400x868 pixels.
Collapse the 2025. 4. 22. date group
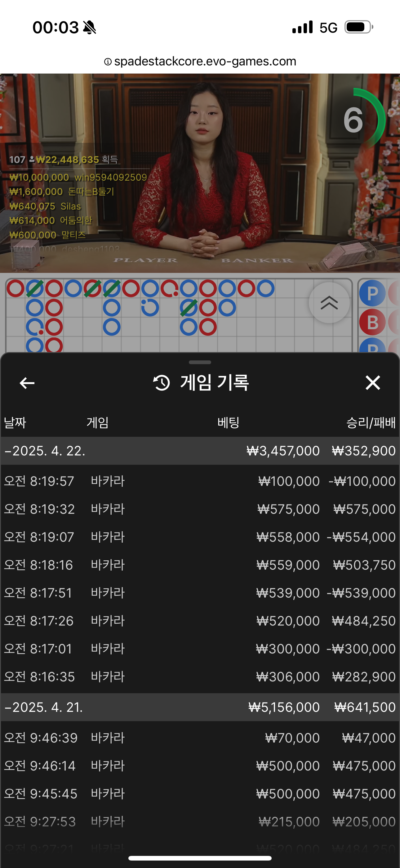click(200, 451)
